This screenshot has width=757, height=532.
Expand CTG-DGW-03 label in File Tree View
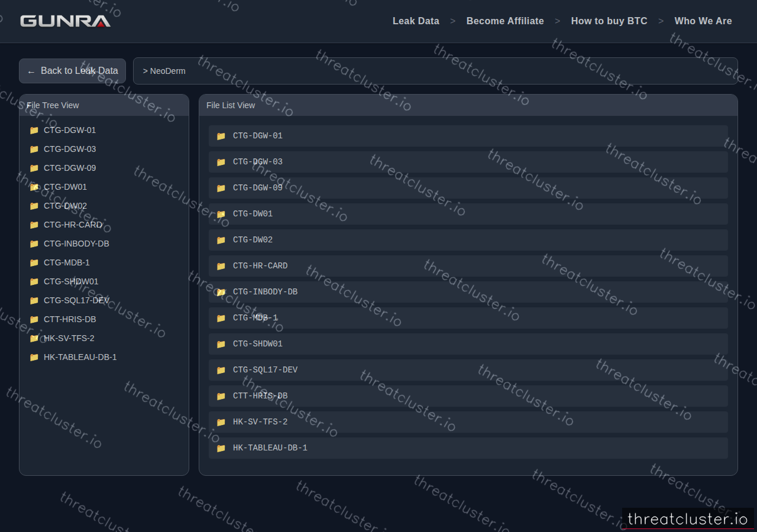click(x=70, y=149)
